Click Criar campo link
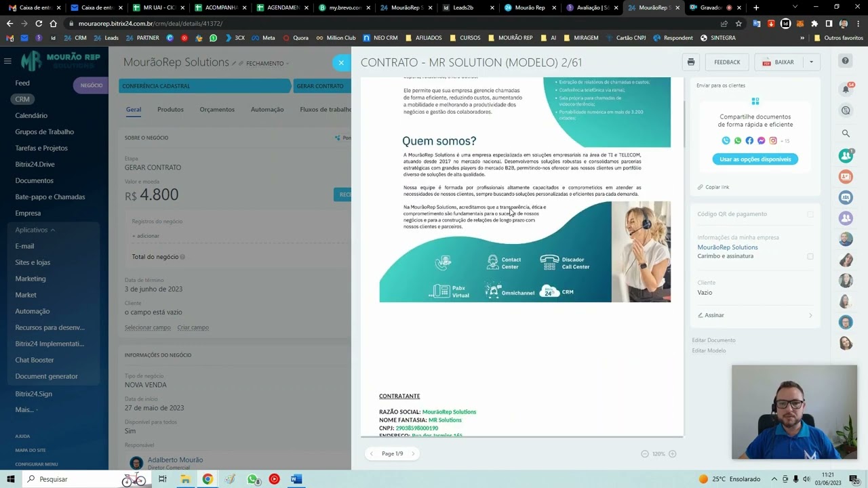 [x=193, y=327]
